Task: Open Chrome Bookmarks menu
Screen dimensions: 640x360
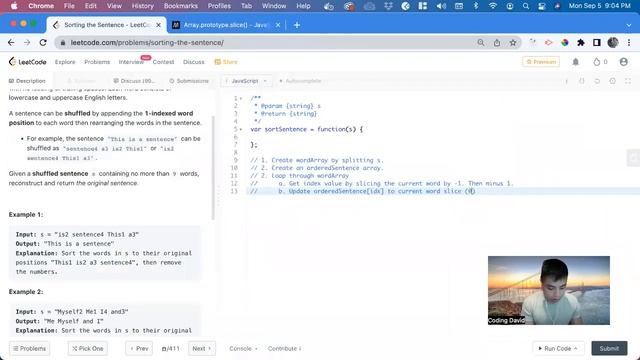Action: click(181, 6)
